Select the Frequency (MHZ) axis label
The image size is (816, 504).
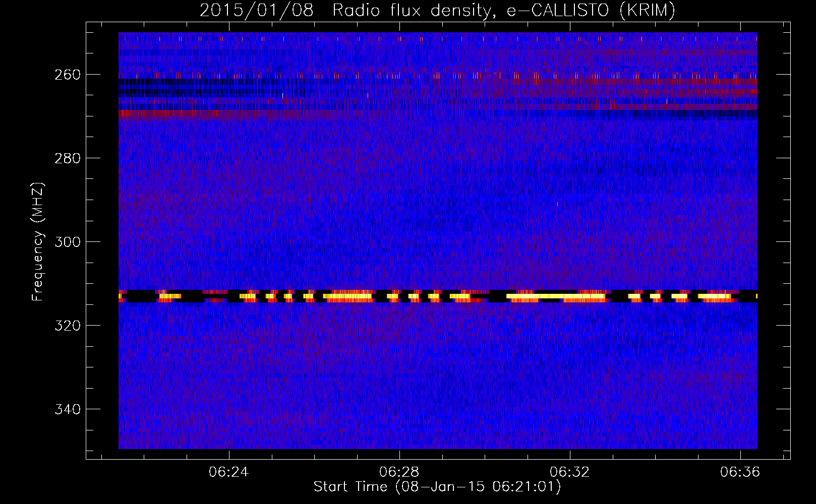[x=38, y=241]
